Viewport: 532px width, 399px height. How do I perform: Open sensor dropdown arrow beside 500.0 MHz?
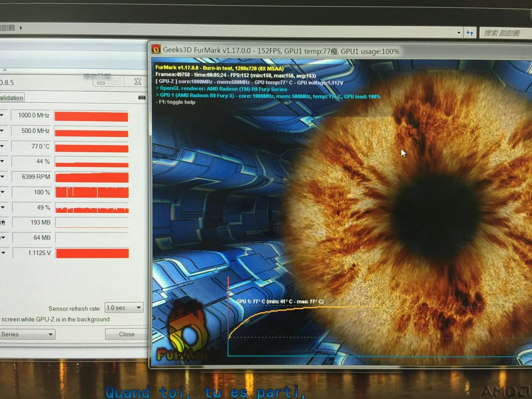2,131
